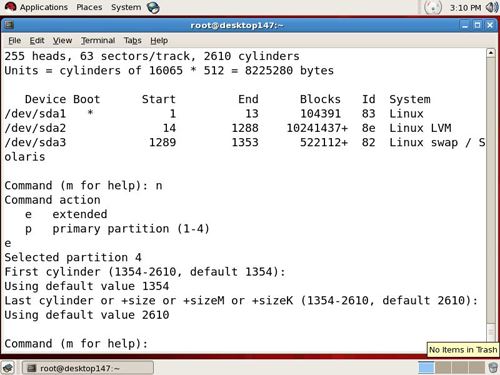Image resolution: width=500 pixels, height=375 pixels.
Task: Minimize the terminal window
Action: coord(465,25)
